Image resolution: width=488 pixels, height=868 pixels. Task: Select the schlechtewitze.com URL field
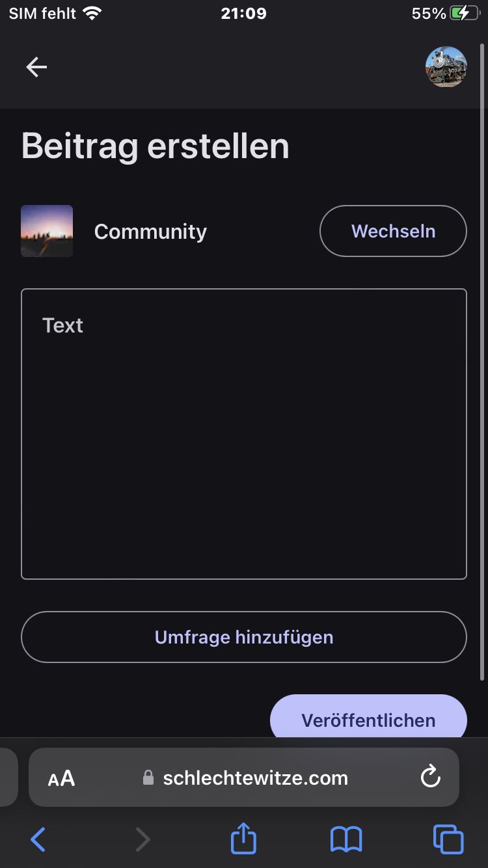[x=255, y=778]
